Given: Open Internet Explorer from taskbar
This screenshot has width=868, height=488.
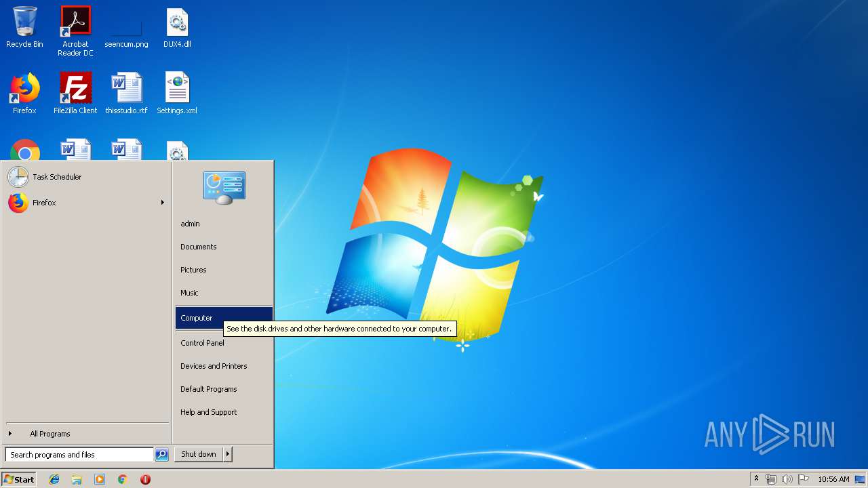Looking at the screenshot, I should pos(54,479).
